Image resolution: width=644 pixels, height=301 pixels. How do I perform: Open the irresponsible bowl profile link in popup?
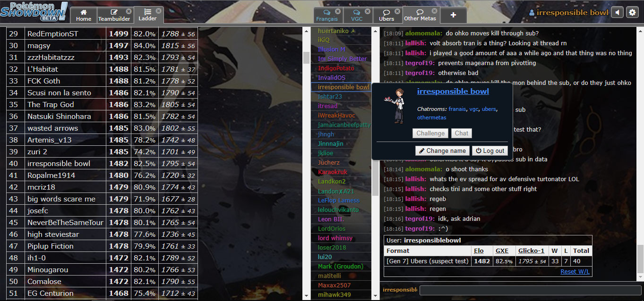point(453,92)
